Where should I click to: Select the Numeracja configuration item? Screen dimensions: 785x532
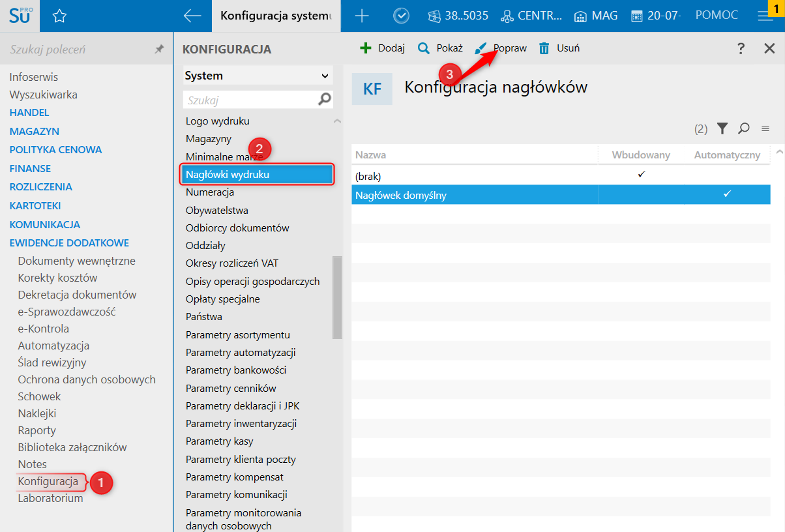[210, 192]
